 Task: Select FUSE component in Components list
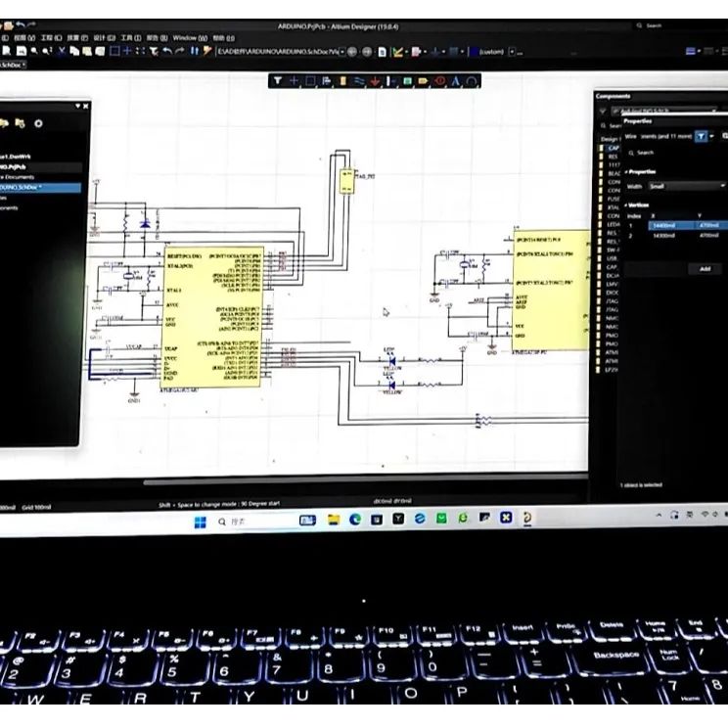[613, 199]
